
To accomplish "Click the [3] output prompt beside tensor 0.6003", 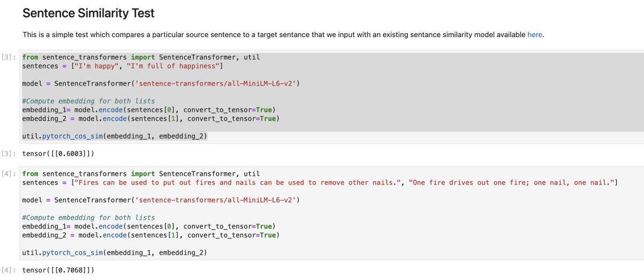I will tap(11, 154).
